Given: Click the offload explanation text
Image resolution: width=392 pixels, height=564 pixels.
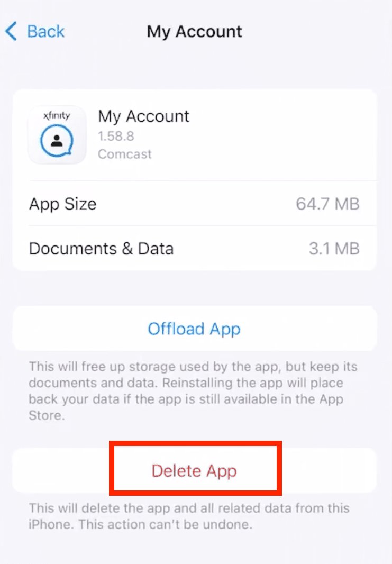Looking at the screenshot, I should click(193, 390).
